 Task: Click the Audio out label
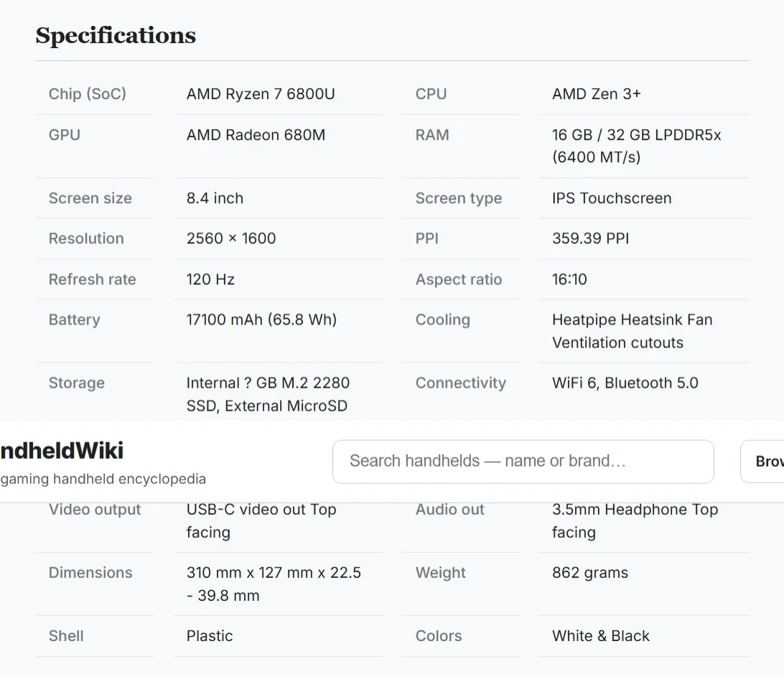coord(449,510)
